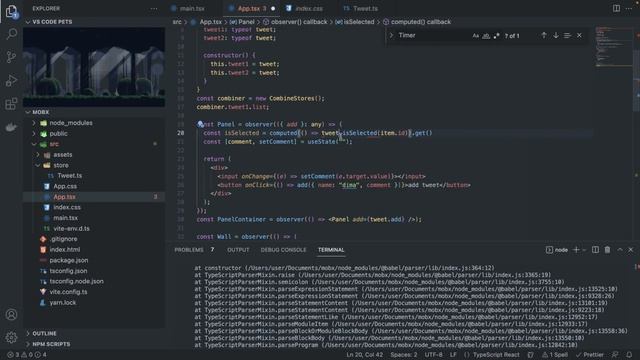Image resolution: width=640 pixels, height=360 pixels.
Task: Toggle Use Regular Expression in find widget
Action: tap(496, 36)
